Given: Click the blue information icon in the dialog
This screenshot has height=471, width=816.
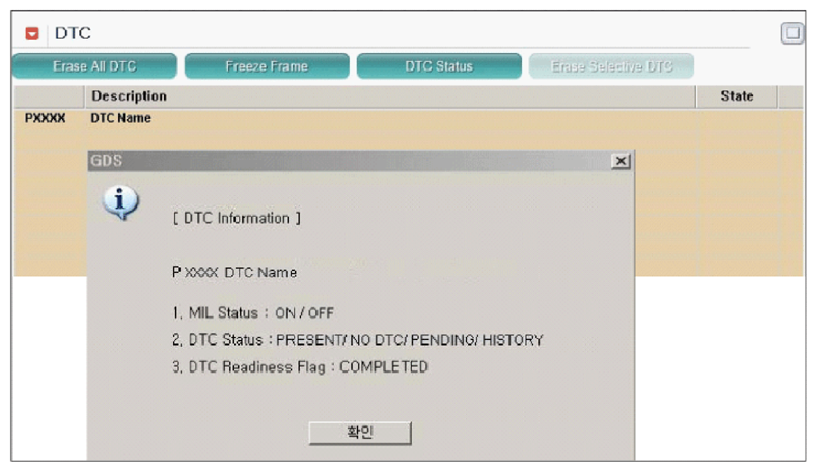Looking at the screenshot, I should (121, 202).
